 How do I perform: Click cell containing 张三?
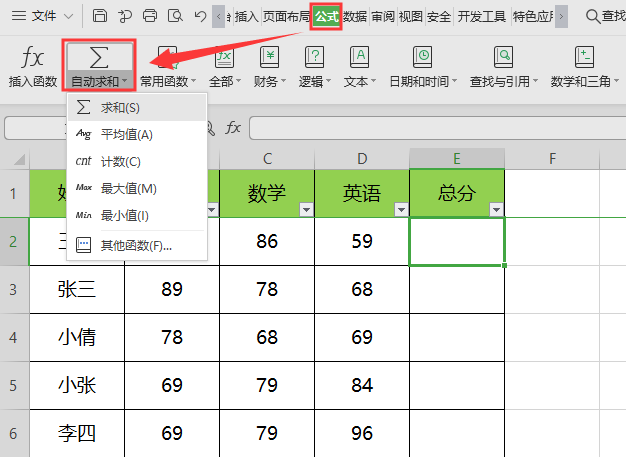(x=77, y=289)
